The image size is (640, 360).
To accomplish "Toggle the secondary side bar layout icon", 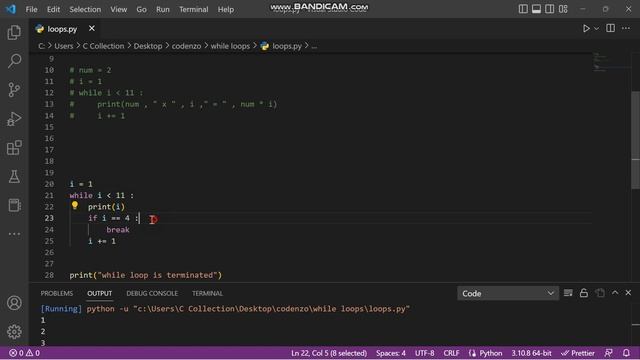I will [x=550, y=9].
